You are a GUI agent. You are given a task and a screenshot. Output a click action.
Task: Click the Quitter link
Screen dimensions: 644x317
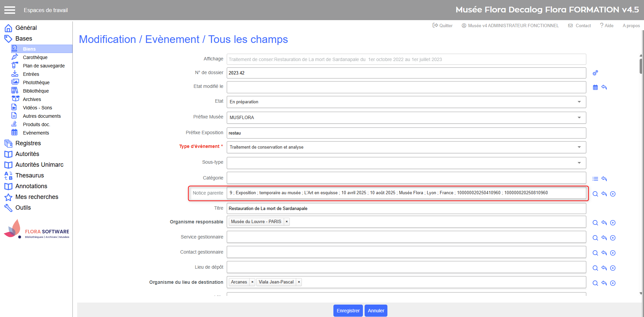click(442, 25)
